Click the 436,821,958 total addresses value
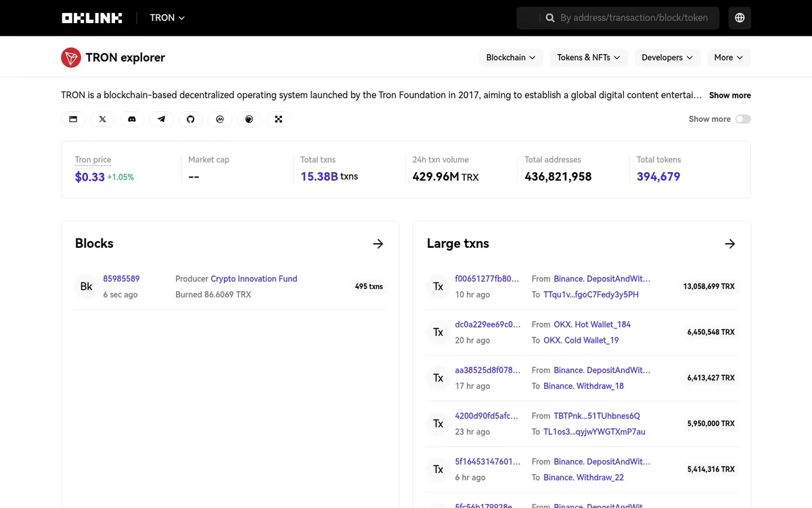 [558, 177]
